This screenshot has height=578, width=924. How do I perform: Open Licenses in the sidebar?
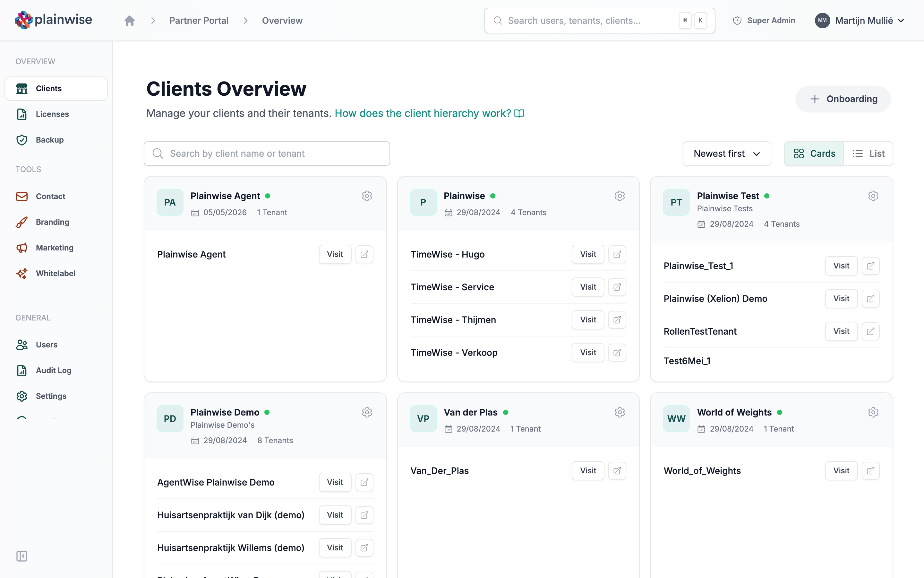pyautogui.click(x=56, y=114)
